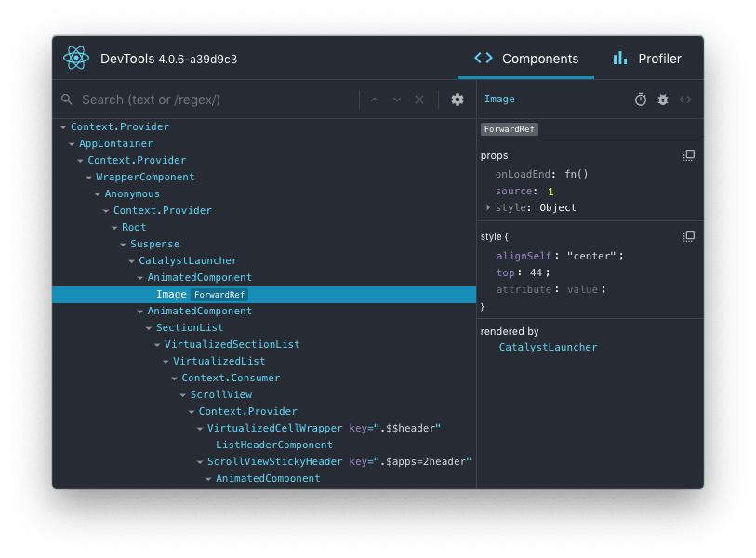Copy style object to clipboard icon
756x558 pixels.
[x=689, y=236]
